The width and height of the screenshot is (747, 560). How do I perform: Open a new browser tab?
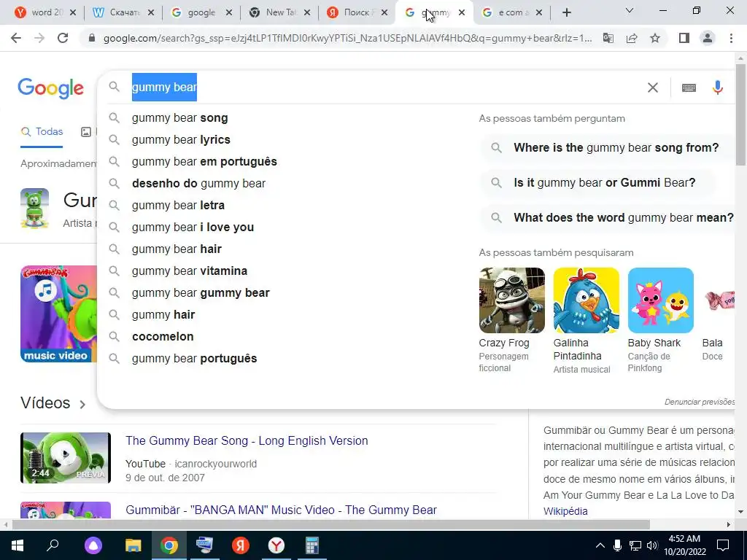(x=566, y=13)
